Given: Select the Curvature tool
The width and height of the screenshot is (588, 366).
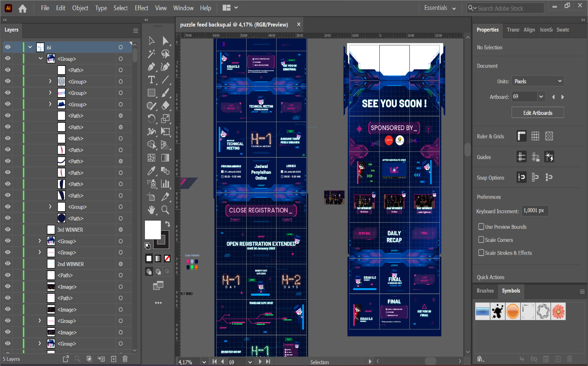Looking at the screenshot, I should pyautogui.click(x=165, y=67).
